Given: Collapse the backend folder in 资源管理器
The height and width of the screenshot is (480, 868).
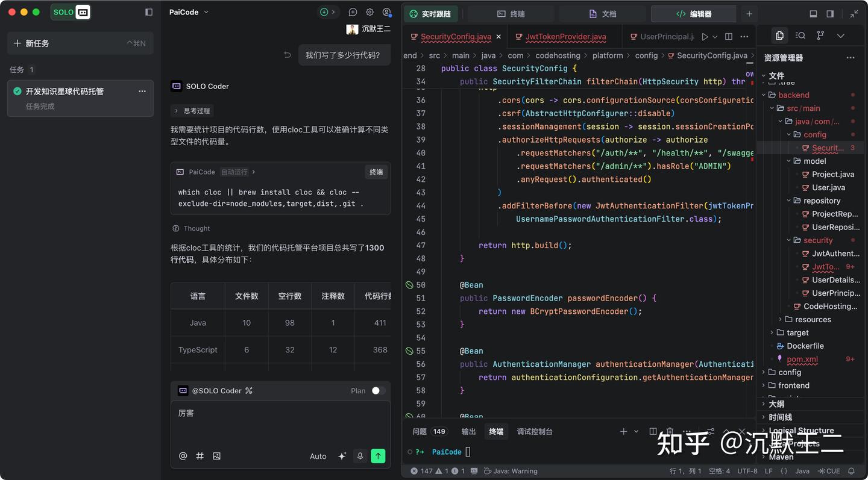Looking at the screenshot, I should [764, 95].
